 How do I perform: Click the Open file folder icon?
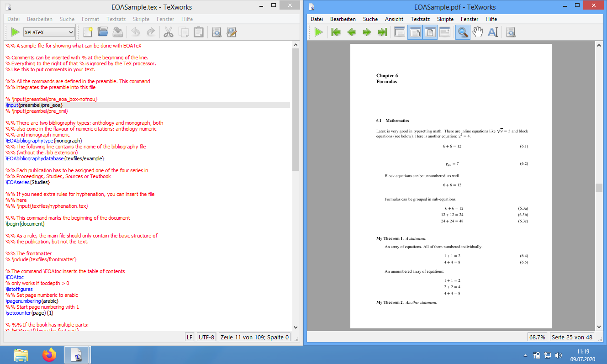[x=103, y=32]
